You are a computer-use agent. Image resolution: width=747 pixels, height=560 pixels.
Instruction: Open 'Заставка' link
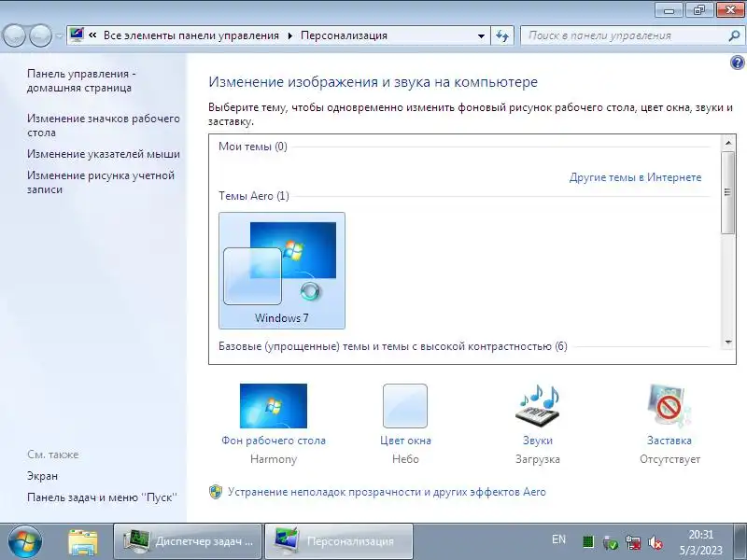[669, 441]
